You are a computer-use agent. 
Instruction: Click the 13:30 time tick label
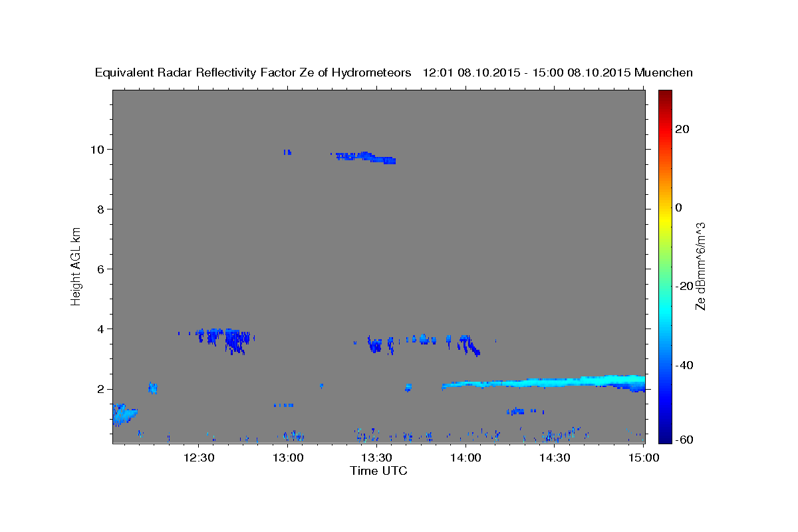tap(376, 458)
